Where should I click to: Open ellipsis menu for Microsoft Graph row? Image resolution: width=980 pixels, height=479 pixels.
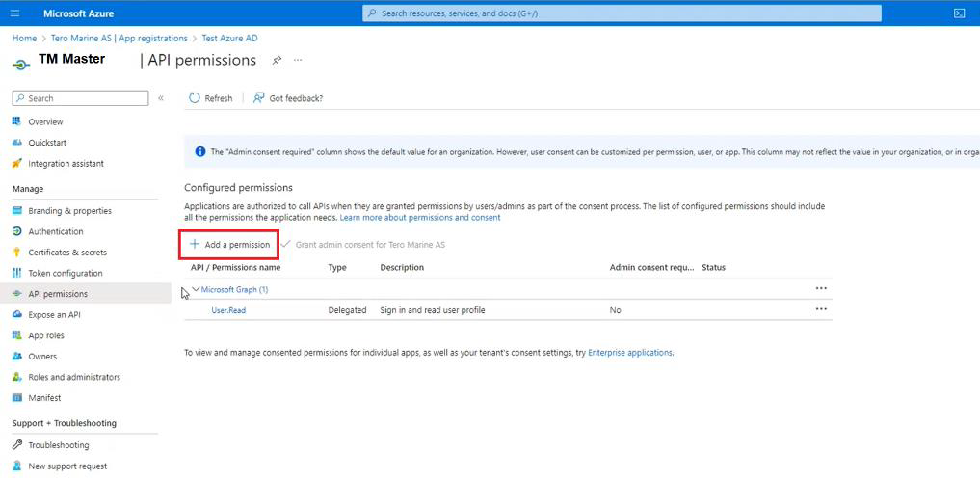(821, 288)
